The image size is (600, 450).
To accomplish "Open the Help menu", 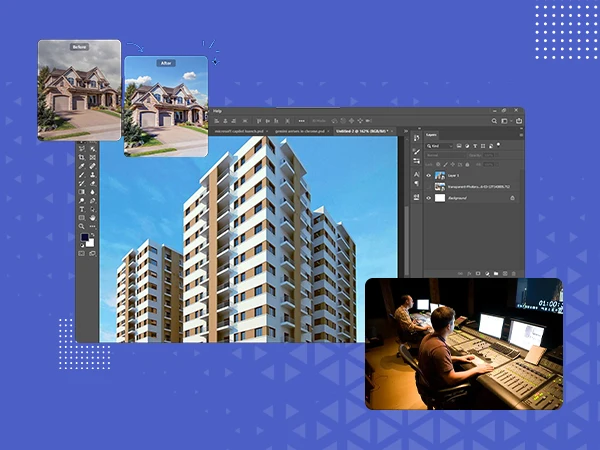I will click(217, 111).
